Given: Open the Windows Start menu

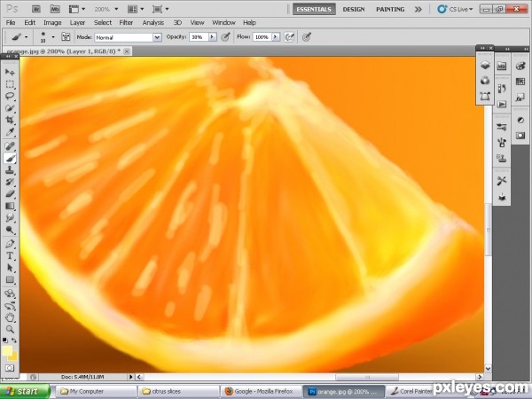Looking at the screenshot, I should point(25,391).
